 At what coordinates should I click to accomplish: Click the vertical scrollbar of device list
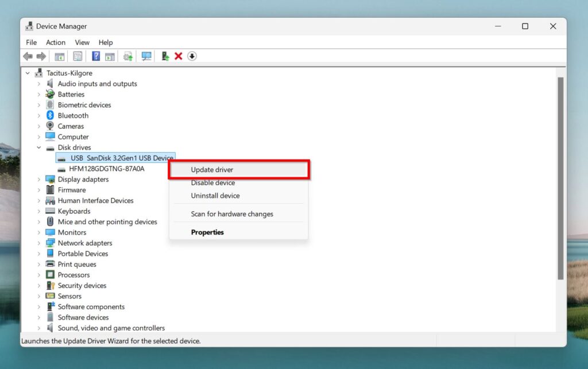pyautogui.click(x=560, y=178)
